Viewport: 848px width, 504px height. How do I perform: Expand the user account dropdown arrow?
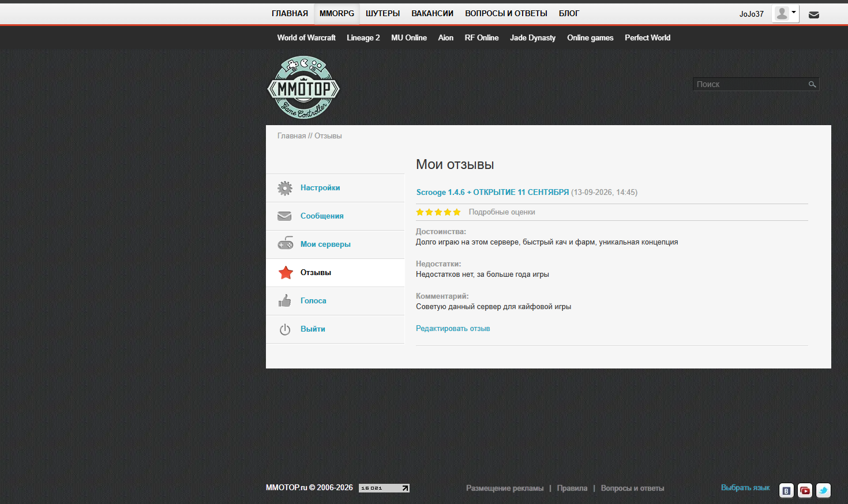coord(794,12)
